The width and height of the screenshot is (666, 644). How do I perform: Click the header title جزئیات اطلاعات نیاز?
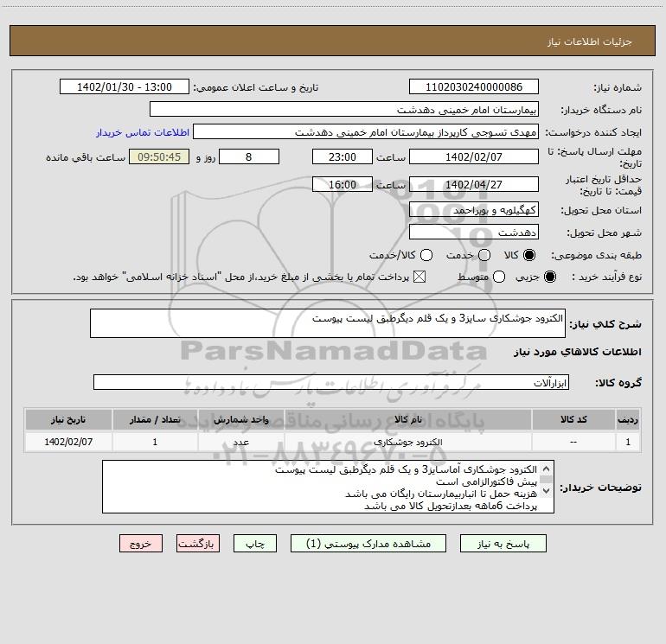tap(590, 41)
